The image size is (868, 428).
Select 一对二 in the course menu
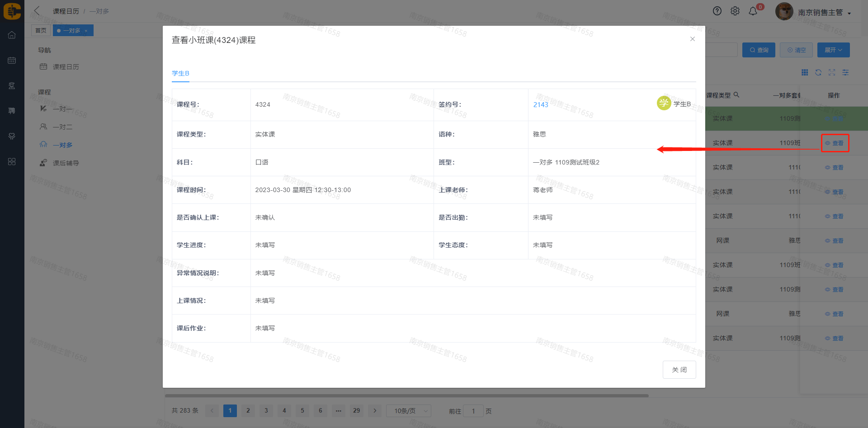[x=62, y=127]
